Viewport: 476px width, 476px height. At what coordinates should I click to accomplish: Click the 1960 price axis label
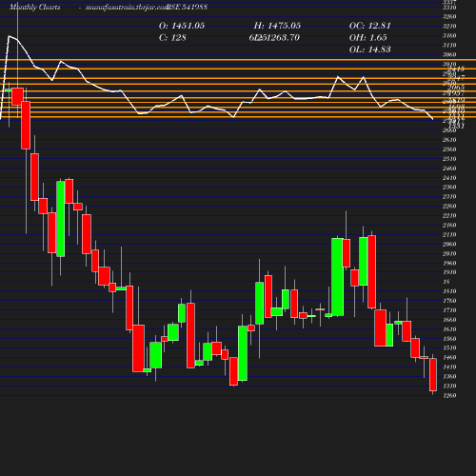click(x=449, y=263)
